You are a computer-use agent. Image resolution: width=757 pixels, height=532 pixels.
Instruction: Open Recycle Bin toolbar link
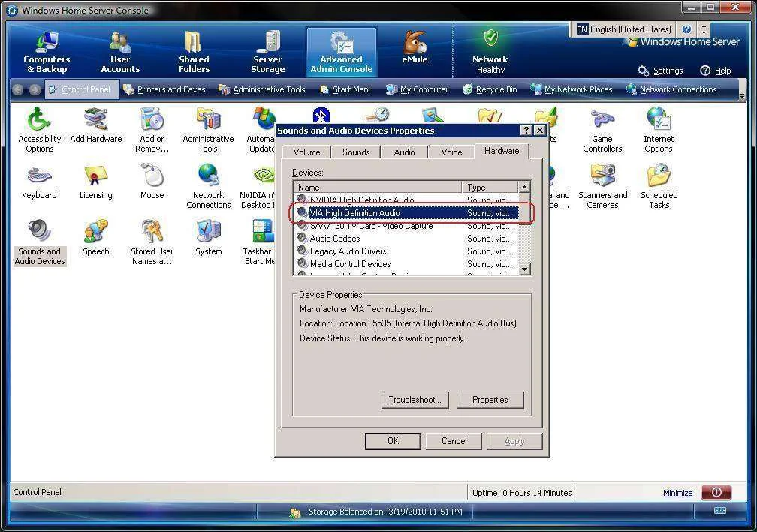coord(490,89)
